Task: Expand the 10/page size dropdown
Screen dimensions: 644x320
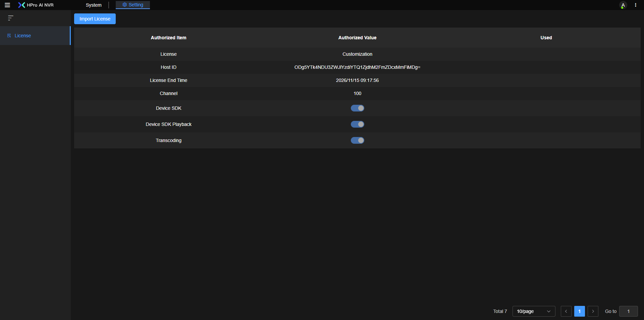Action: coord(533,311)
